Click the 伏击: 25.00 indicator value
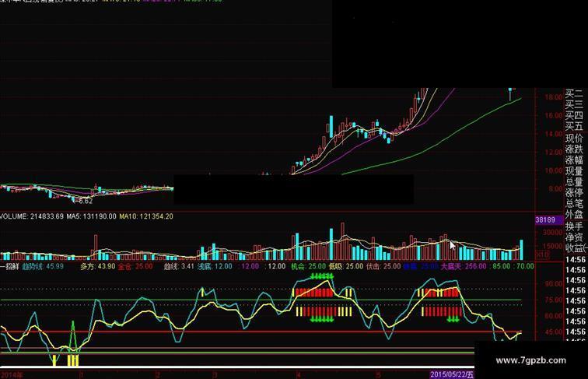588x379 pixels. (x=383, y=266)
